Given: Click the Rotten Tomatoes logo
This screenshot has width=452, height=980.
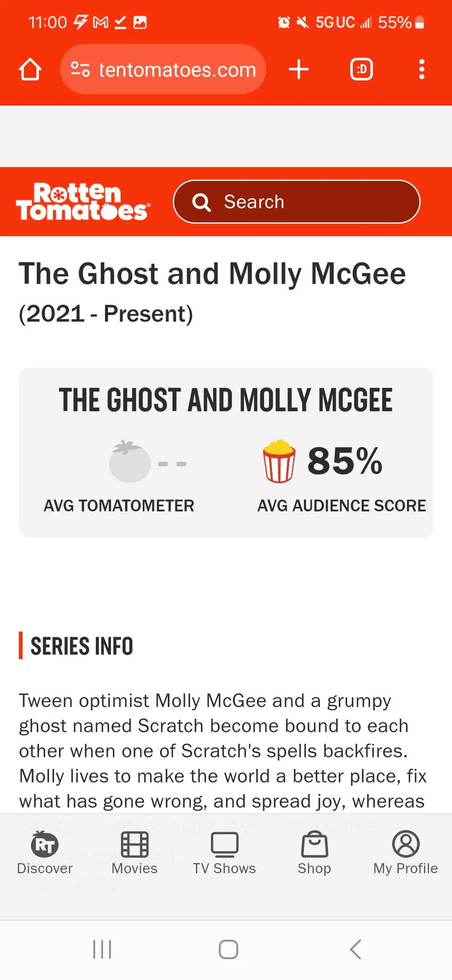Looking at the screenshot, I should 83,202.
